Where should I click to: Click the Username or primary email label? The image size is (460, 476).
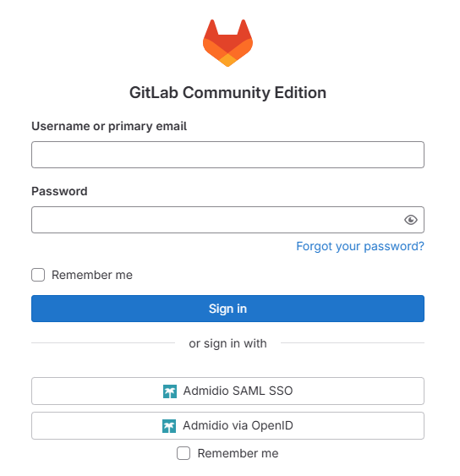tap(109, 126)
